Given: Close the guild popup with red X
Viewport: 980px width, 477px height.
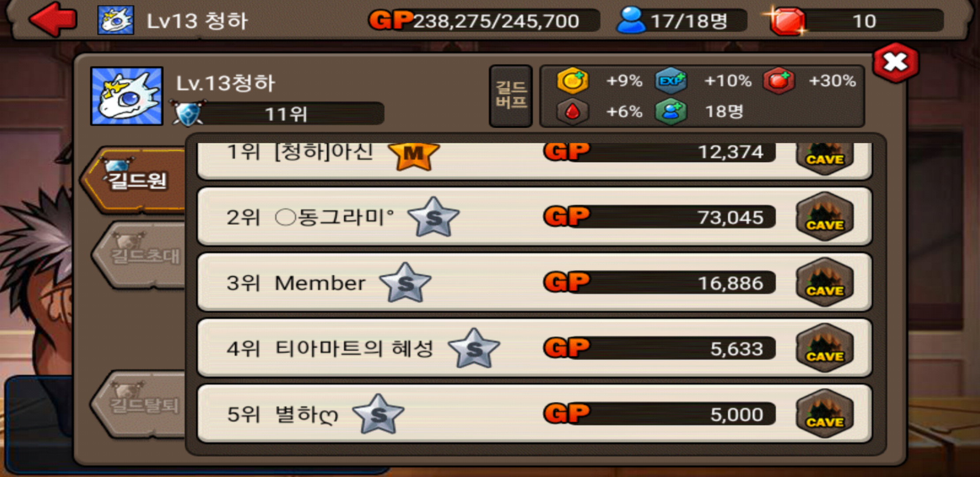Looking at the screenshot, I should coord(896,63).
